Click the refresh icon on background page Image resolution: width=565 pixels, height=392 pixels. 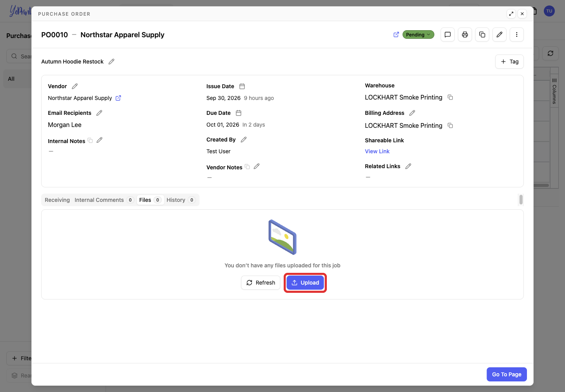550,53
